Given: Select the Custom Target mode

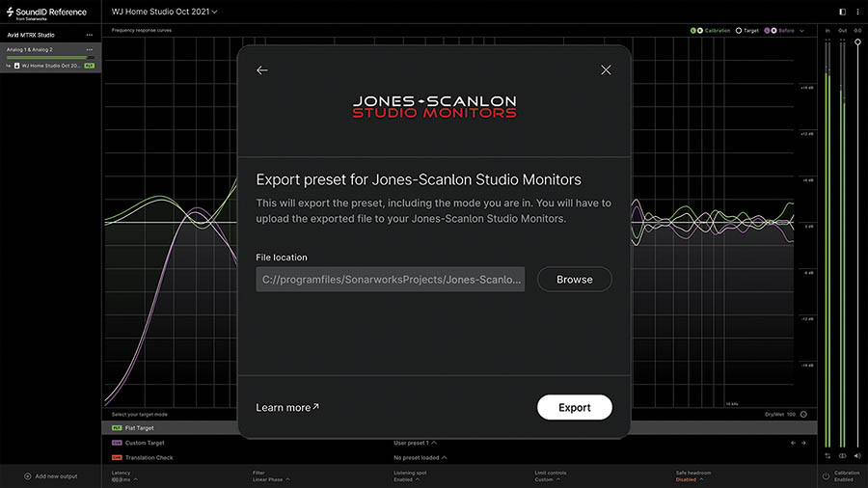Looking at the screenshot, I should [145, 443].
